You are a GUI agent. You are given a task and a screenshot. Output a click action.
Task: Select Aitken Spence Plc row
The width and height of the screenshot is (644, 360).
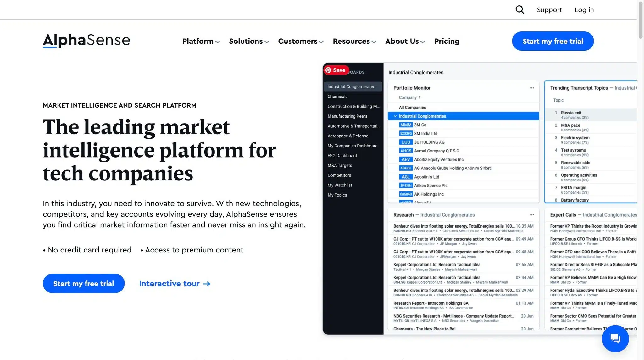pos(463,186)
